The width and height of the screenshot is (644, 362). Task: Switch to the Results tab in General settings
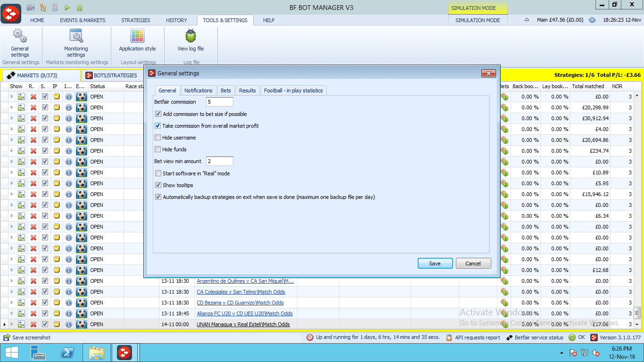(x=248, y=90)
